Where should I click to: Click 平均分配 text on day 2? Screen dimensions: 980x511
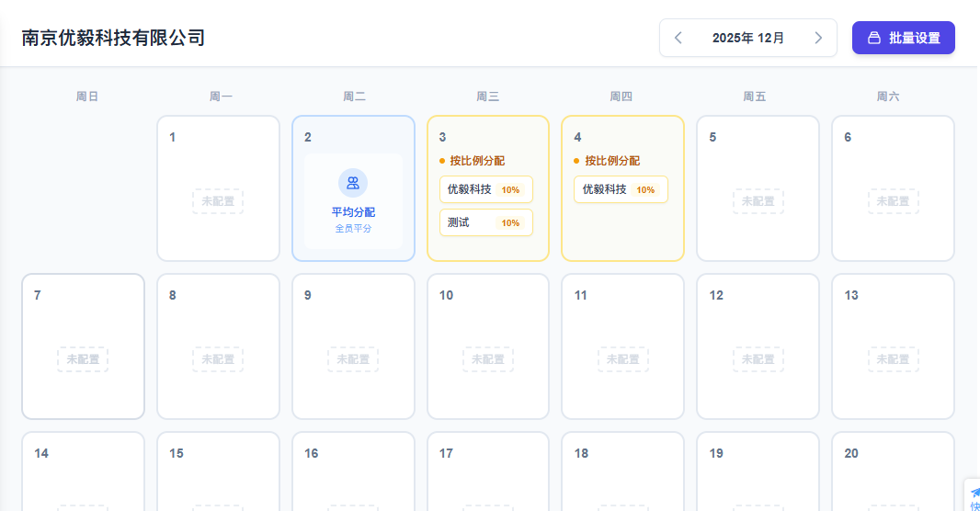point(353,211)
